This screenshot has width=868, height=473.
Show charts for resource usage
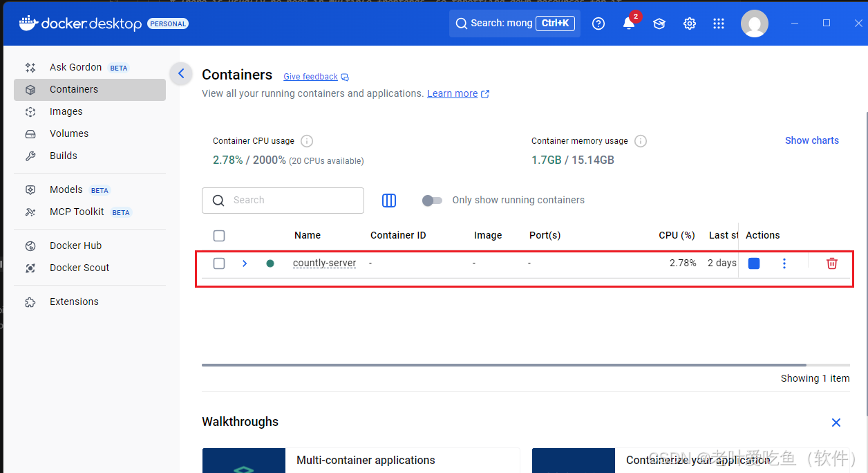811,140
